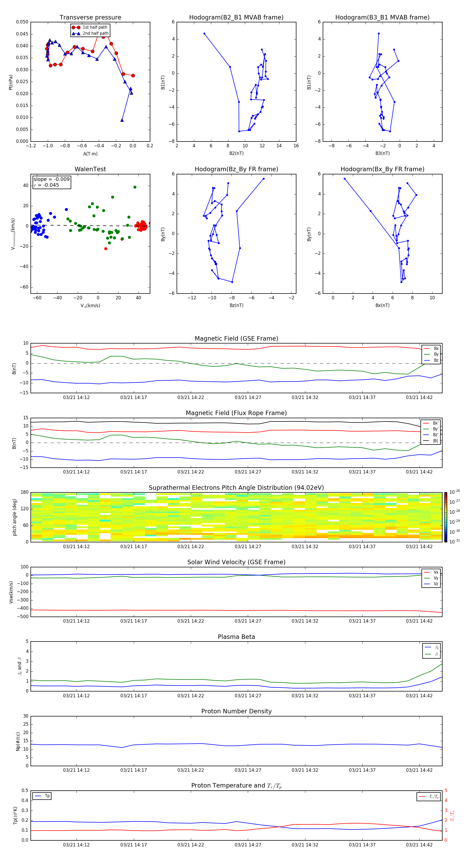Viewport: 473px width, 868px height.
Task: Click the 'Magnetic Field (Flux Rope Frame)' title
Action: pyautogui.click(x=236, y=413)
